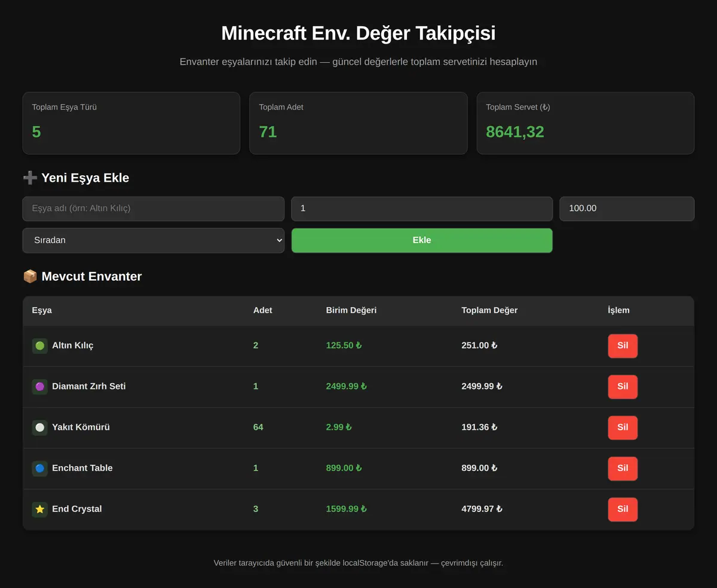Click the 1599.99 ₺ unit value
Viewport: 717px width, 588px height.
pos(346,509)
